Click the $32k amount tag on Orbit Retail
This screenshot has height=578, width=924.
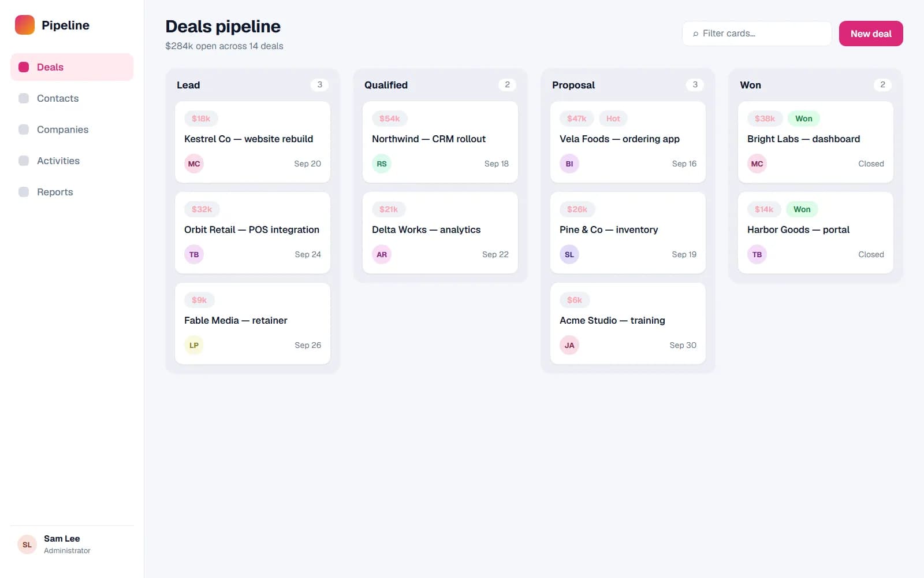[x=202, y=209]
